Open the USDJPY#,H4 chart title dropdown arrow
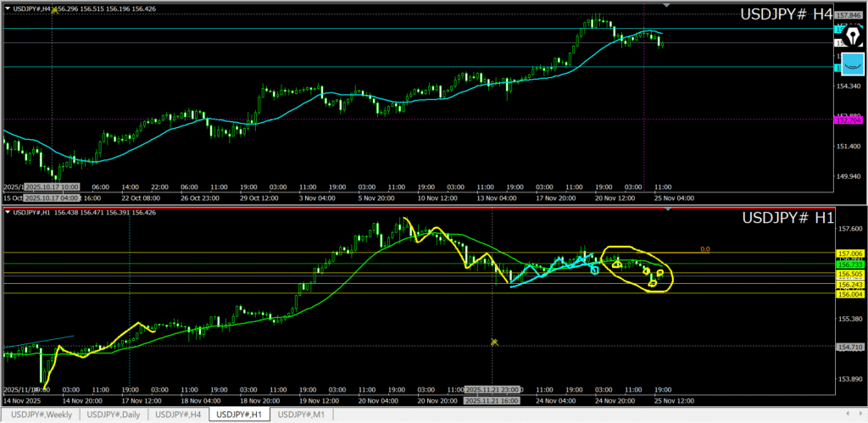 coord(7,8)
